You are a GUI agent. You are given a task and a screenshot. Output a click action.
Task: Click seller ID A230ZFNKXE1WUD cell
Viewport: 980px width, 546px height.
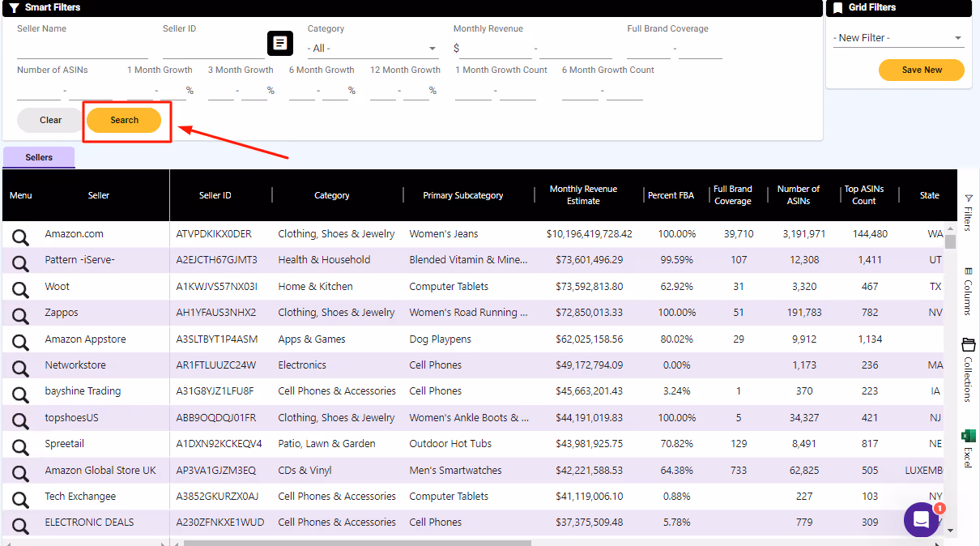[x=220, y=523]
